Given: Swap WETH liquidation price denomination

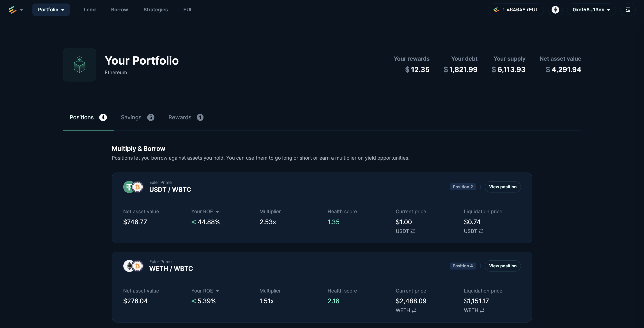Looking at the screenshot, I should (482, 310).
